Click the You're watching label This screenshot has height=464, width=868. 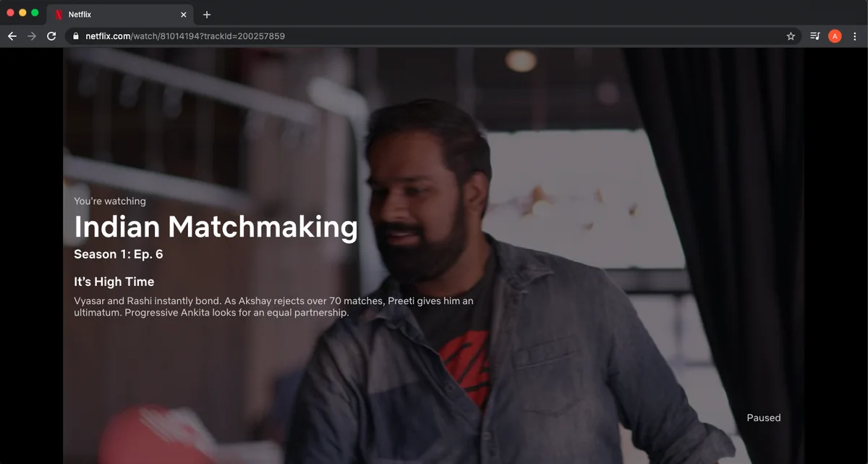[110, 201]
